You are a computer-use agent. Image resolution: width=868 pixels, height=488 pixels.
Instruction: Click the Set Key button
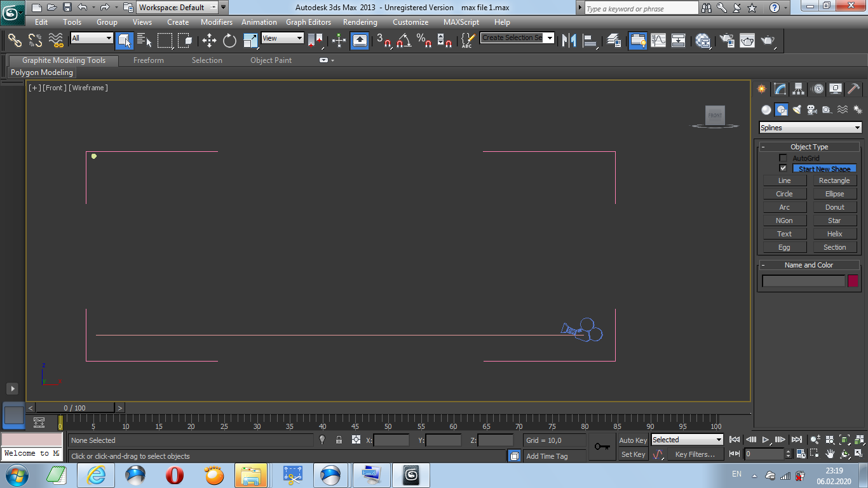click(x=633, y=454)
